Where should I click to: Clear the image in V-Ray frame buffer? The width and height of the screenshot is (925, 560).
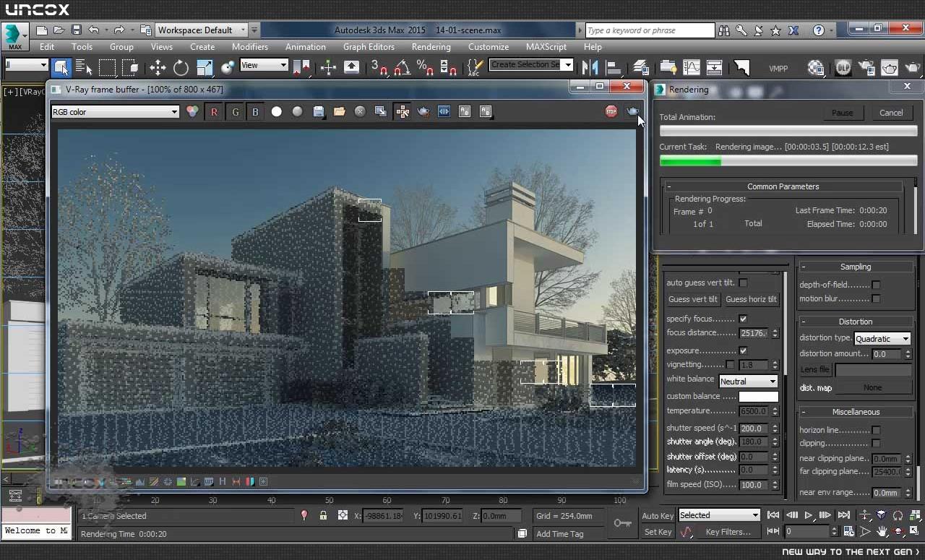(x=360, y=111)
